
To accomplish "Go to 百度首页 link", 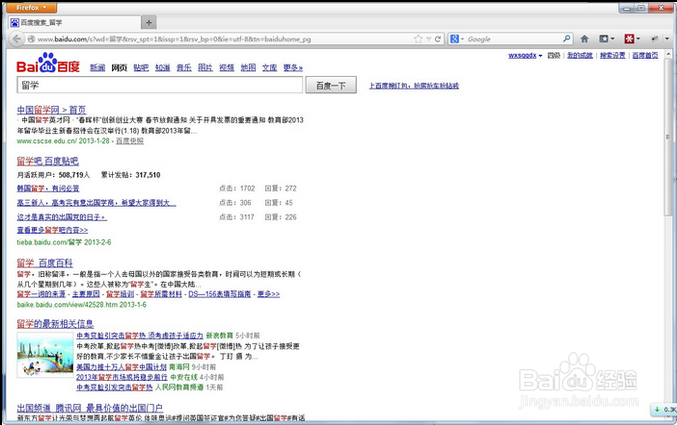I will pos(645,55).
